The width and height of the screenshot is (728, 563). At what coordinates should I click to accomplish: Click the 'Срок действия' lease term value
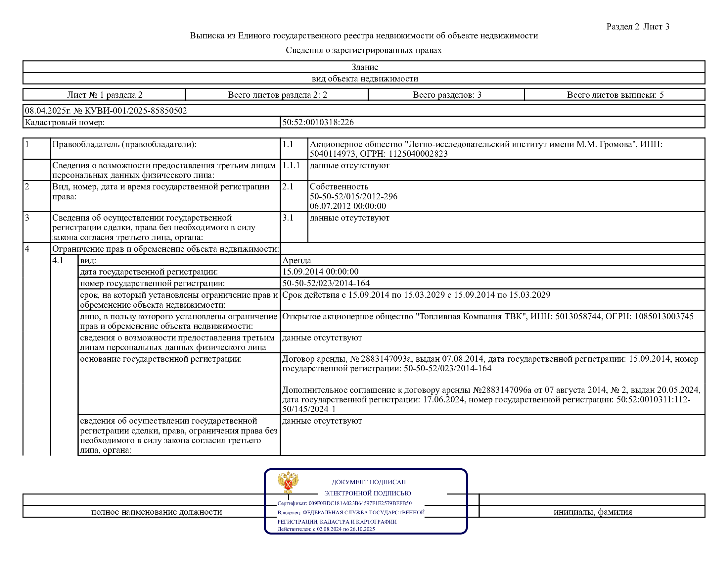point(416,295)
